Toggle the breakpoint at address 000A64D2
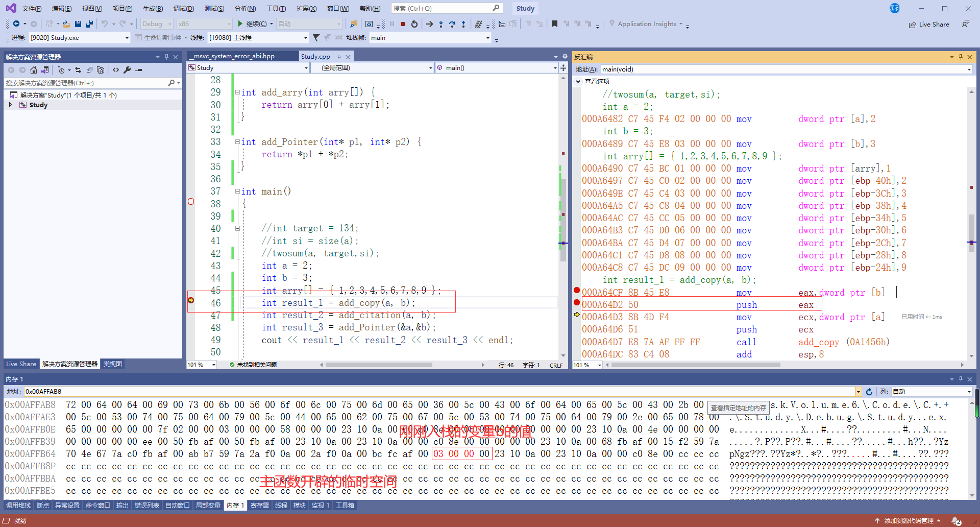The width and height of the screenshot is (980, 527). [x=577, y=303]
